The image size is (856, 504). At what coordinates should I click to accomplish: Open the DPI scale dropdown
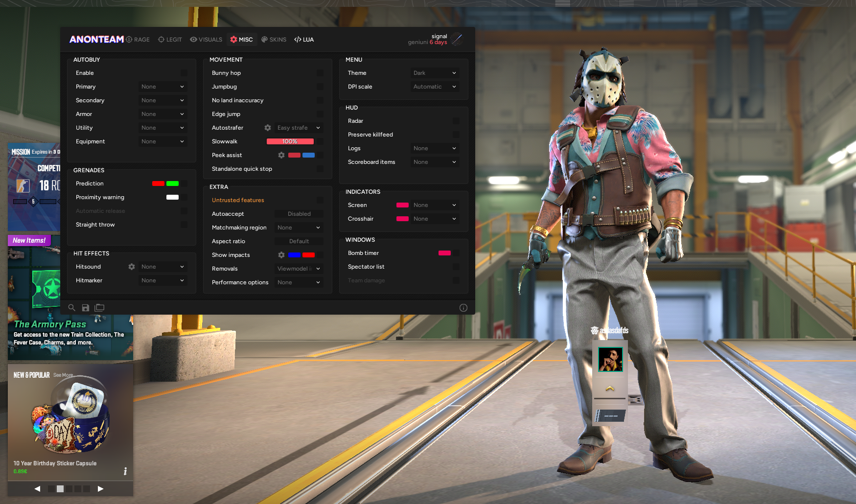(435, 87)
